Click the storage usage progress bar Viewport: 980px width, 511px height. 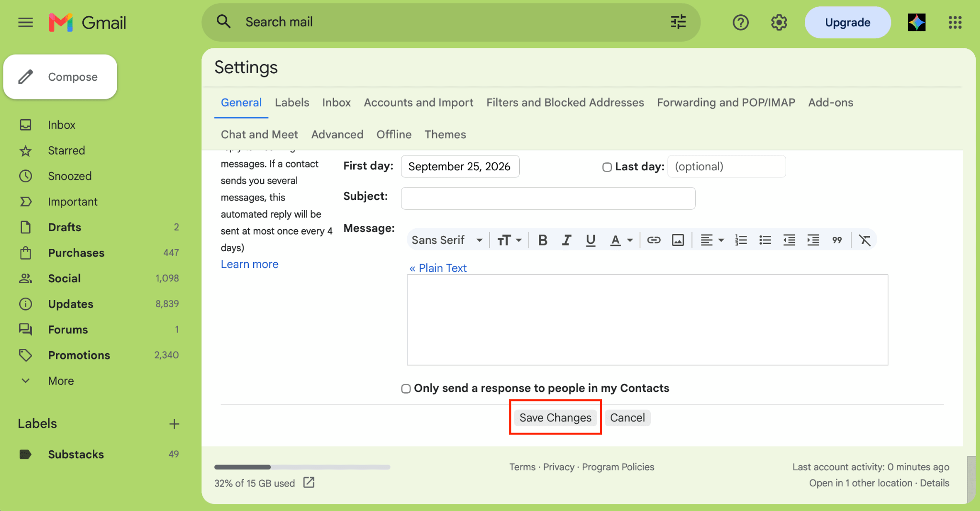point(302,467)
